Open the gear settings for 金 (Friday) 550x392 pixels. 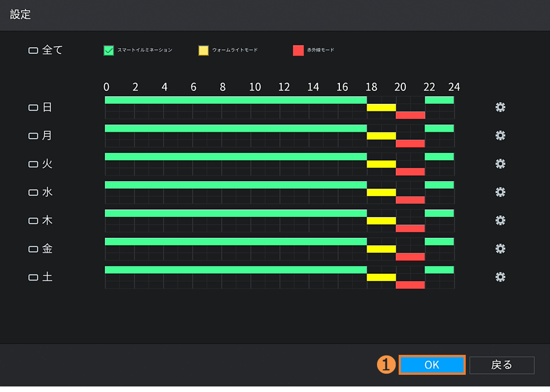pyautogui.click(x=500, y=248)
